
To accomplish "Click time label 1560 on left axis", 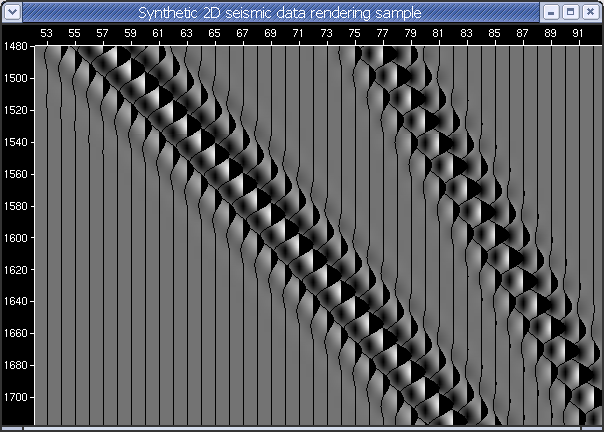I will click(16, 174).
